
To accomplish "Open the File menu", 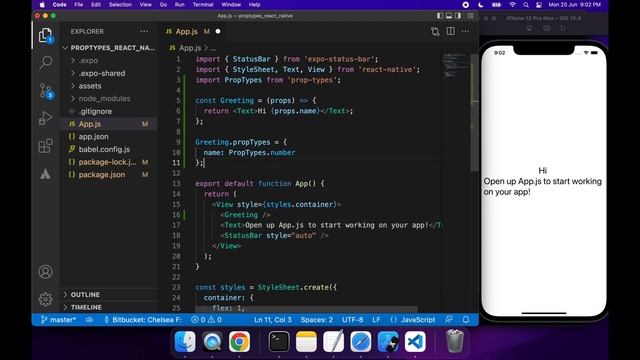I will (x=79, y=4).
